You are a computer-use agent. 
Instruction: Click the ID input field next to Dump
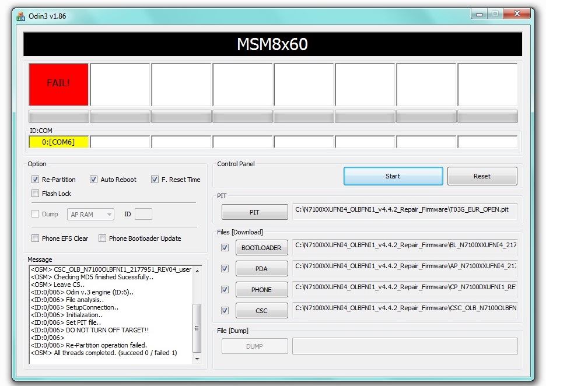143,214
